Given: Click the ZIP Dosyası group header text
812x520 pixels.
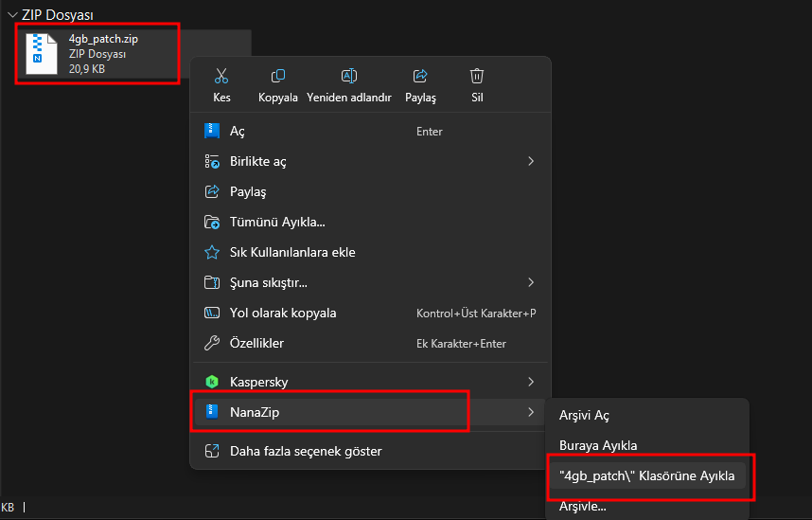Looking at the screenshot, I should pyautogui.click(x=58, y=15).
